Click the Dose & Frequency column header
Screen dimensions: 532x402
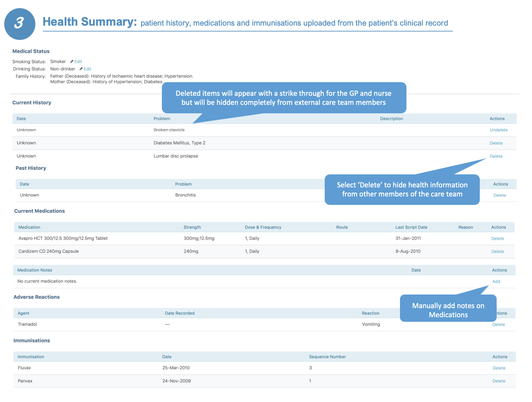[263, 227]
